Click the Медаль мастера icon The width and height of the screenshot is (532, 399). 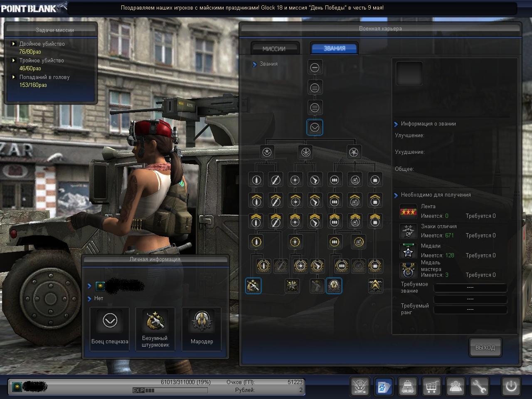[x=408, y=270]
